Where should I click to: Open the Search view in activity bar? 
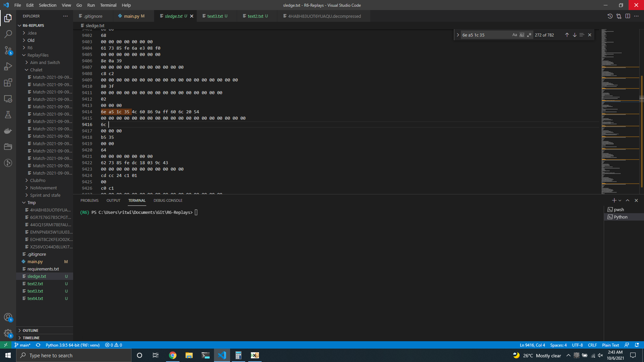[x=8, y=34]
